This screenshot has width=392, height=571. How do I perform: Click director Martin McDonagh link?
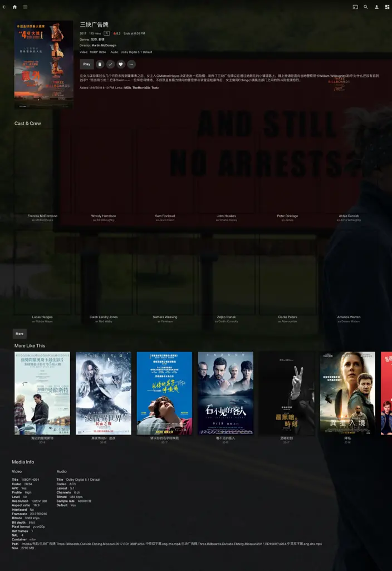coord(104,45)
